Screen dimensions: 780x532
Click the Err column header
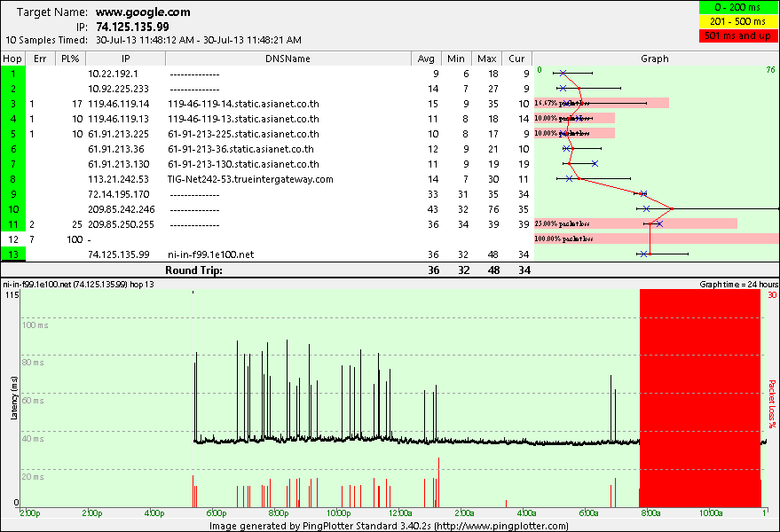(40, 59)
